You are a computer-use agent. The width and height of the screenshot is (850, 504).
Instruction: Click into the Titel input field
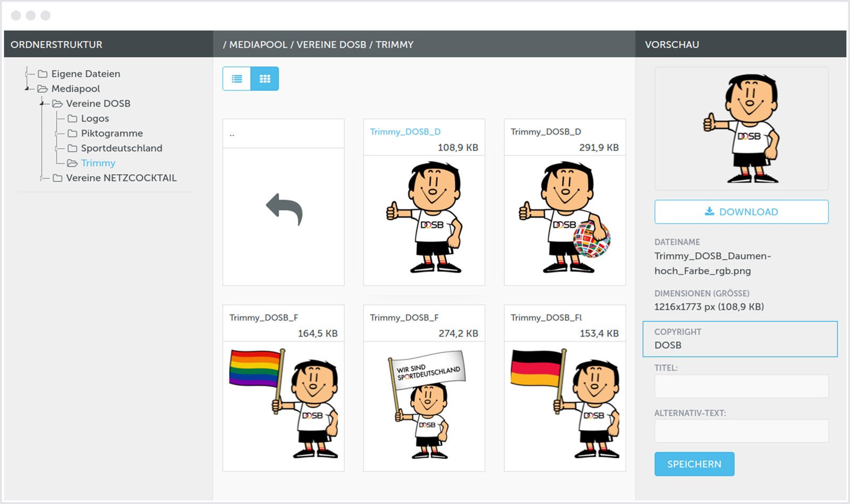741,386
